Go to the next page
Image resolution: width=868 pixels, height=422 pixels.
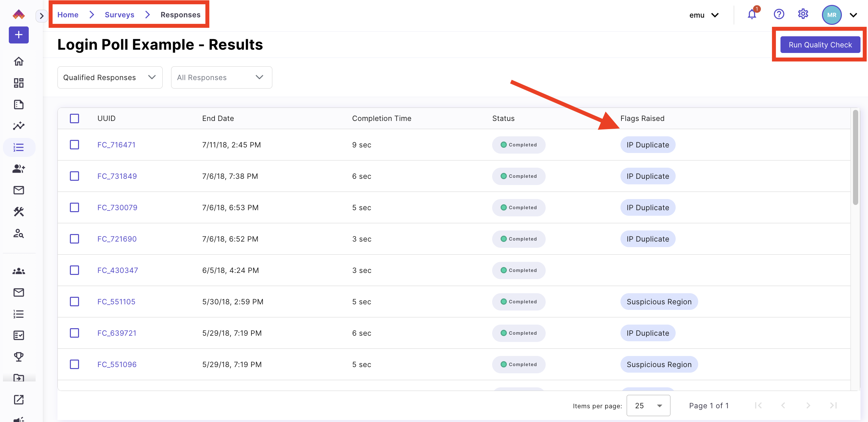tap(808, 405)
